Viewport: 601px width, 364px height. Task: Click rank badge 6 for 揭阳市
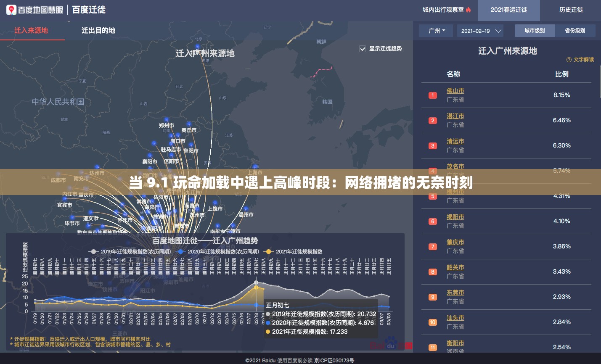tap(433, 222)
